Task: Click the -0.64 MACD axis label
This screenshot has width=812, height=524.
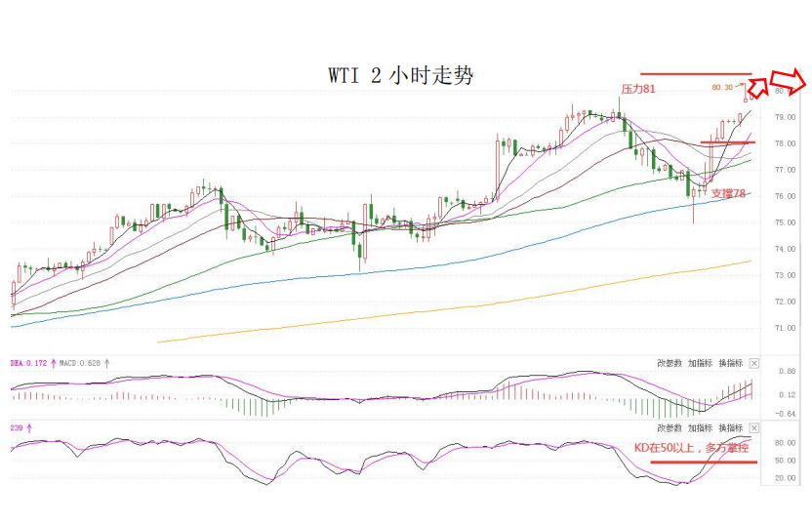Action: pyautogui.click(x=786, y=414)
